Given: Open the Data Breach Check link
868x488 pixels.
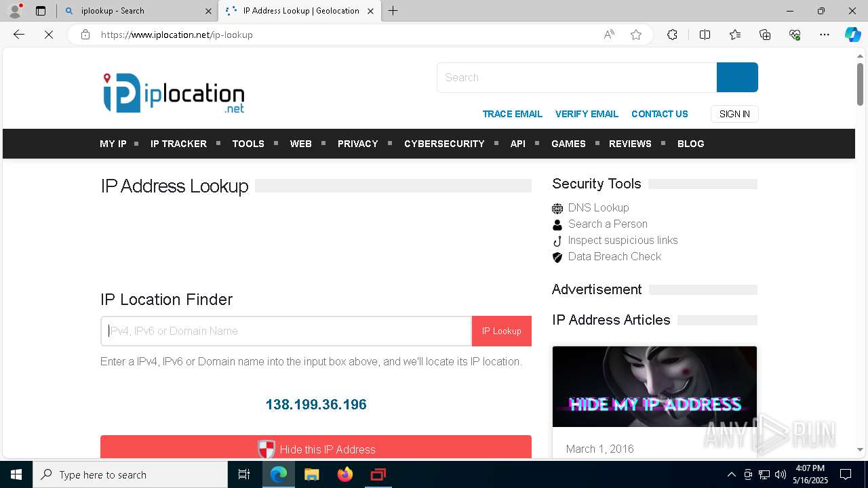Looking at the screenshot, I should pyautogui.click(x=614, y=256).
